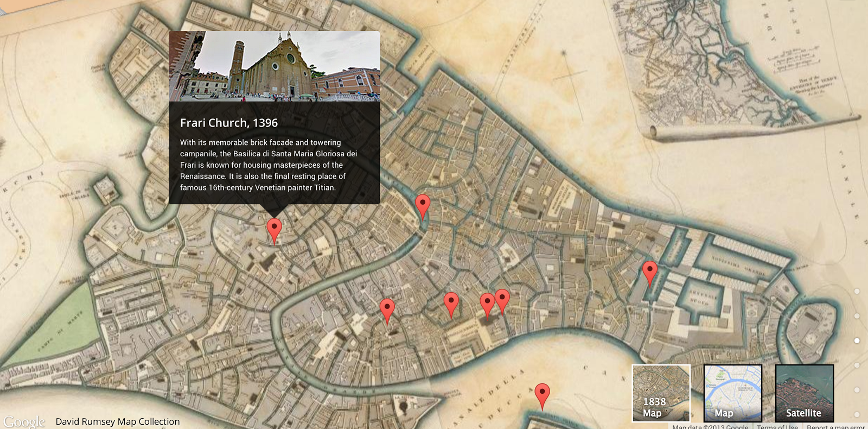868x429 pixels.
Task: Go to the second navigation dot on right edge
Action: 857,316
